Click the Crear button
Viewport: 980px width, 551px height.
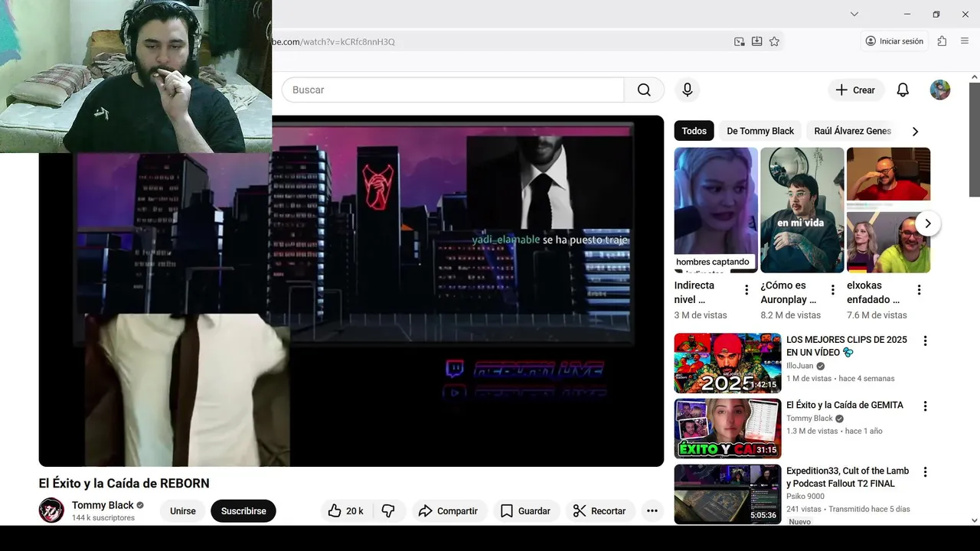pos(856,90)
